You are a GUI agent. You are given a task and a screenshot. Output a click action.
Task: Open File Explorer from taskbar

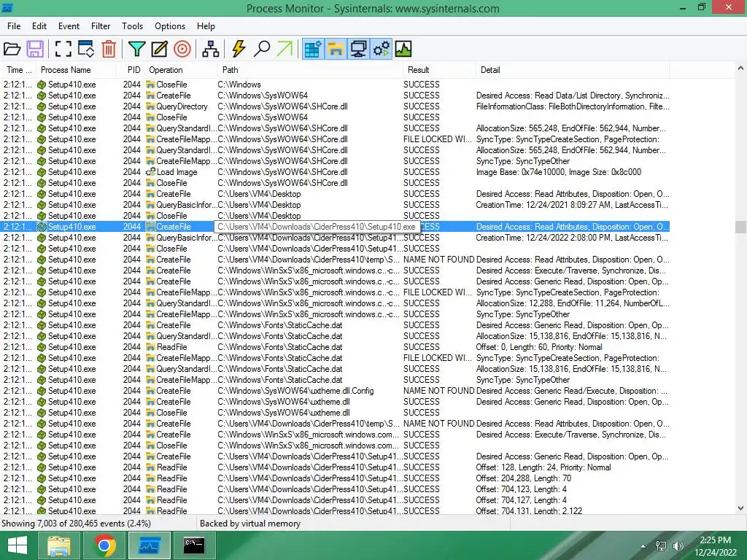coord(58,545)
